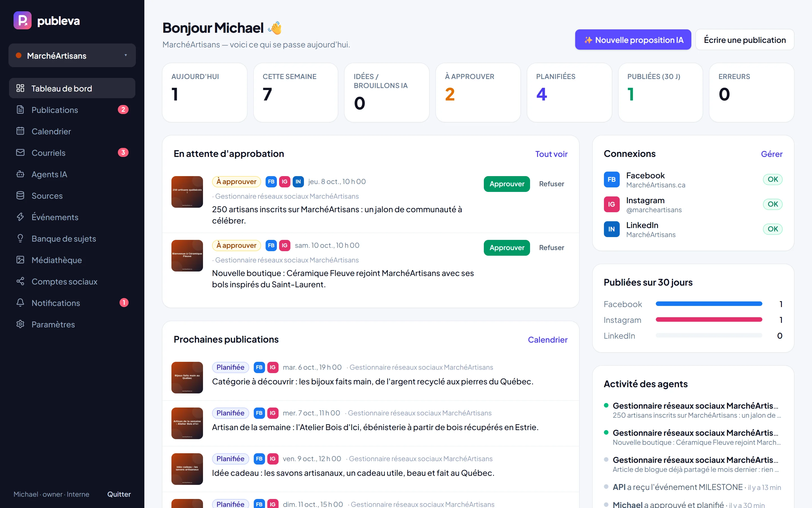Open the Bijoux faits main thumbnail
This screenshot has height=508, width=812.
(x=187, y=378)
